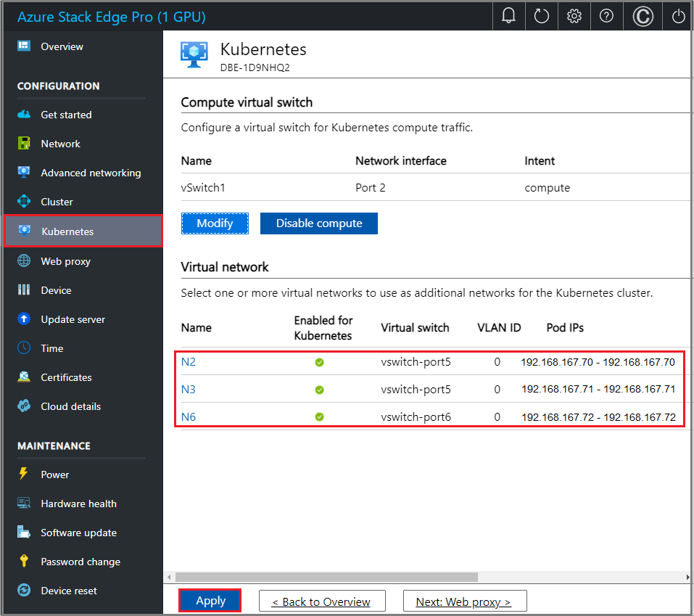Select Hardware health in Maintenance

point(78,504)
